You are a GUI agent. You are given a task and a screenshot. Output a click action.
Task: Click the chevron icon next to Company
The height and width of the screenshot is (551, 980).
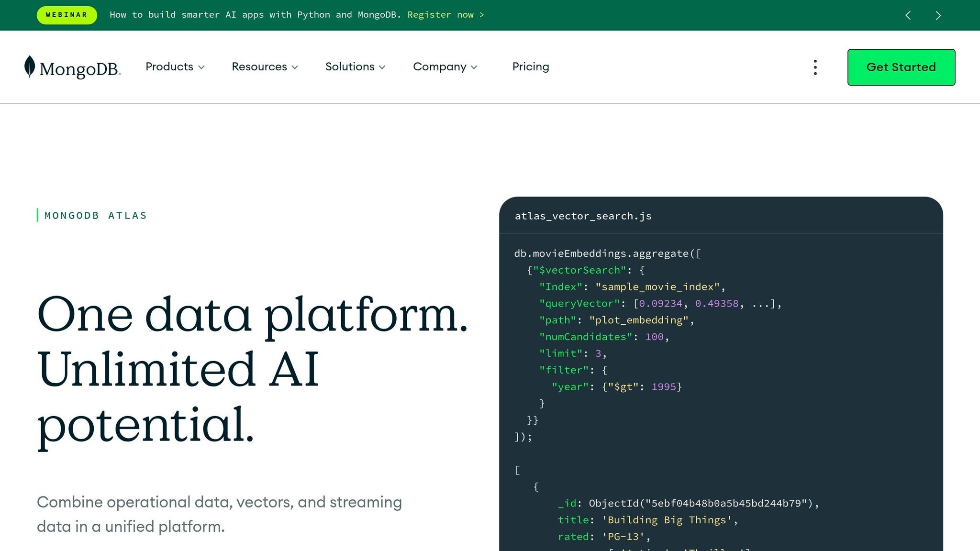(x=474, y=67)
